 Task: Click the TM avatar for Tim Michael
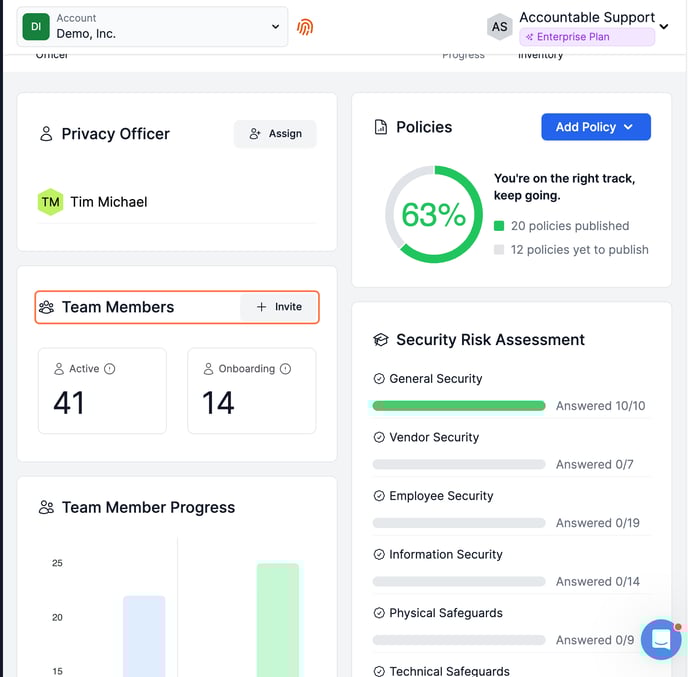click(x=50, y=202)
